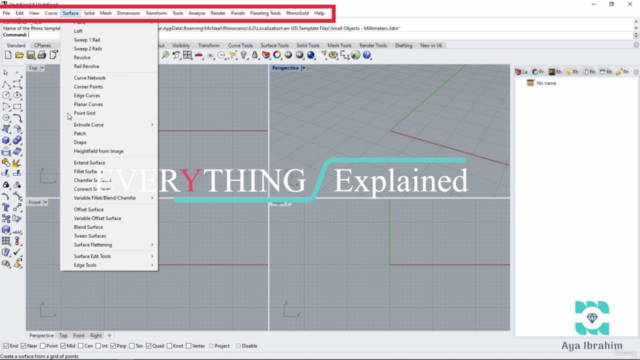
Task: Toggle the Perp osnap checkbox
Action: (x=113, y=346)
